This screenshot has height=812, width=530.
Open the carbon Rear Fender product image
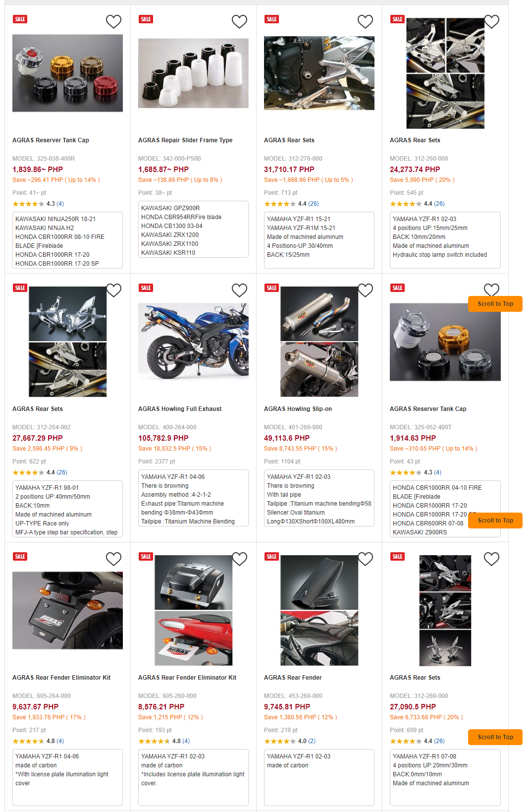tap(319, 610)
